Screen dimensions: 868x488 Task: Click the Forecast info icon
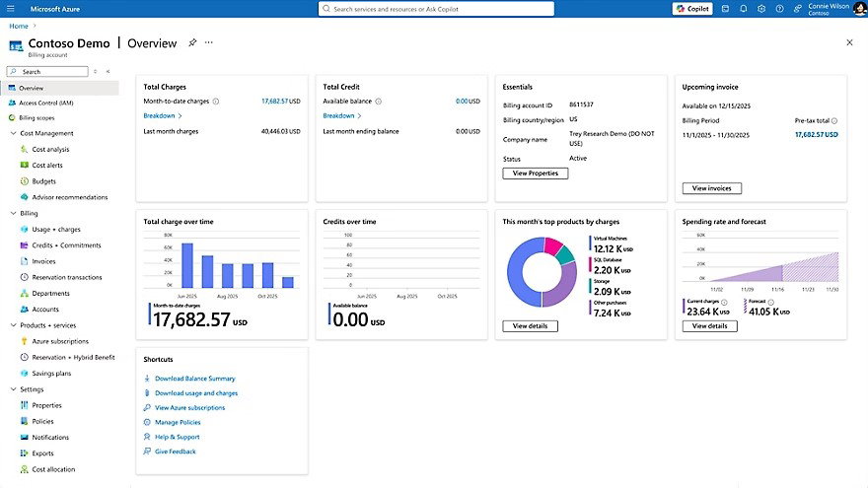[x=770, y=302]
